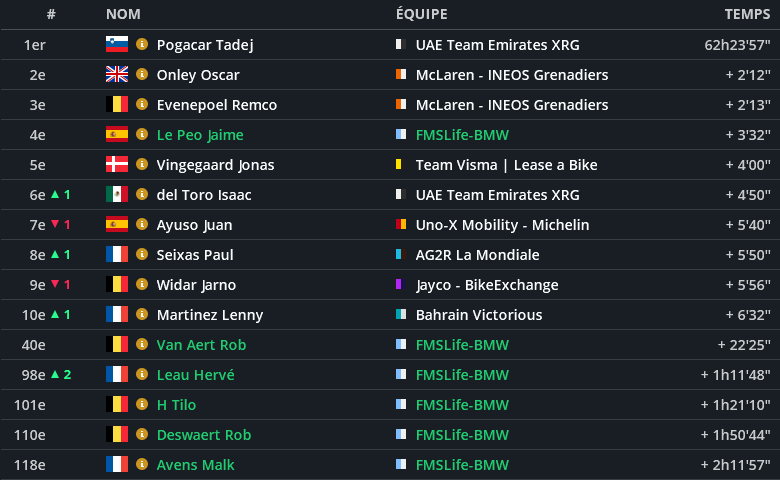Click the British flag beside Onley Oscar
The image size is (780, 480).
[x=117, y=75]
